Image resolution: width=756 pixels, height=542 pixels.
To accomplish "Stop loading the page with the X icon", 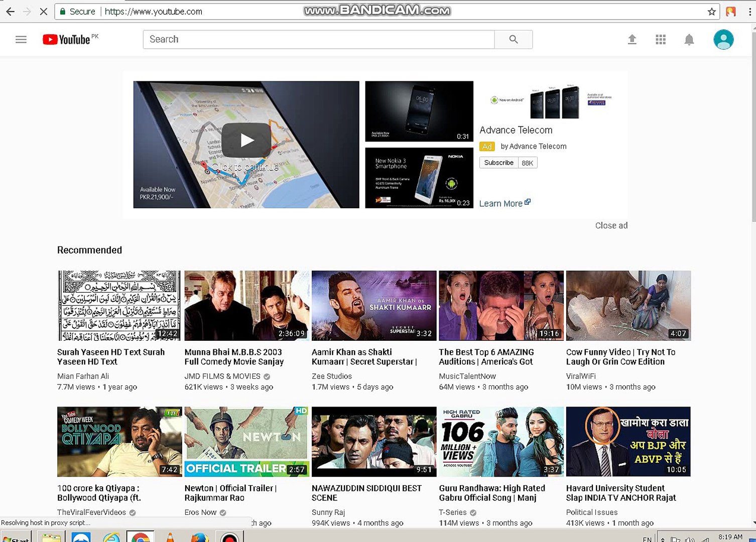I will [44, 12].
